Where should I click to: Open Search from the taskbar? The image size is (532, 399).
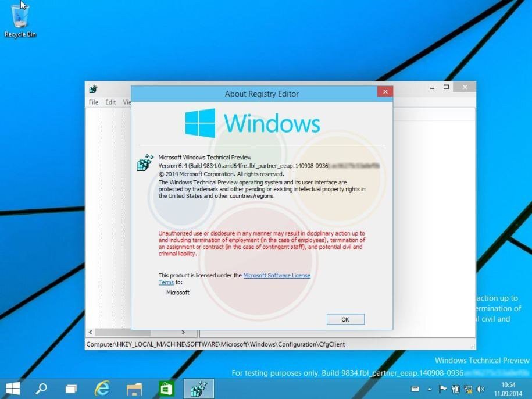[x=40, y=388]
